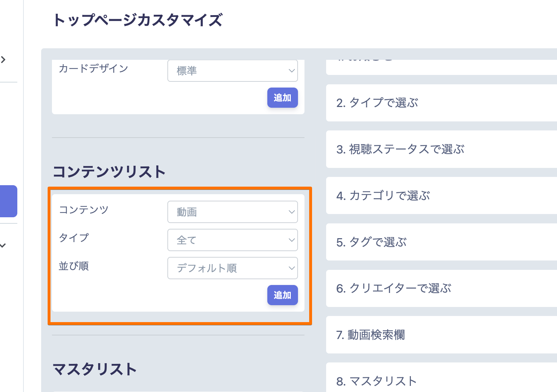The image size is (557, 392).
Task: Open the コンテンツ dropdown showing 動画
Action: point(232,212)
